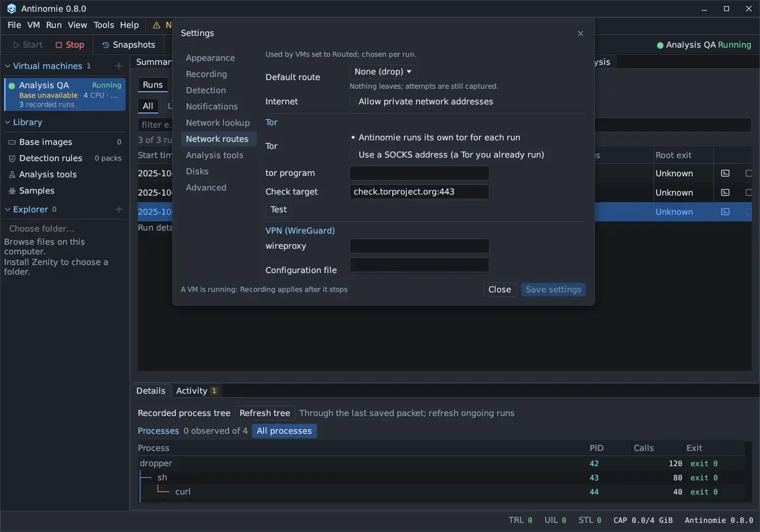
Task: Click the Check target input field
Action: [420, 192]
